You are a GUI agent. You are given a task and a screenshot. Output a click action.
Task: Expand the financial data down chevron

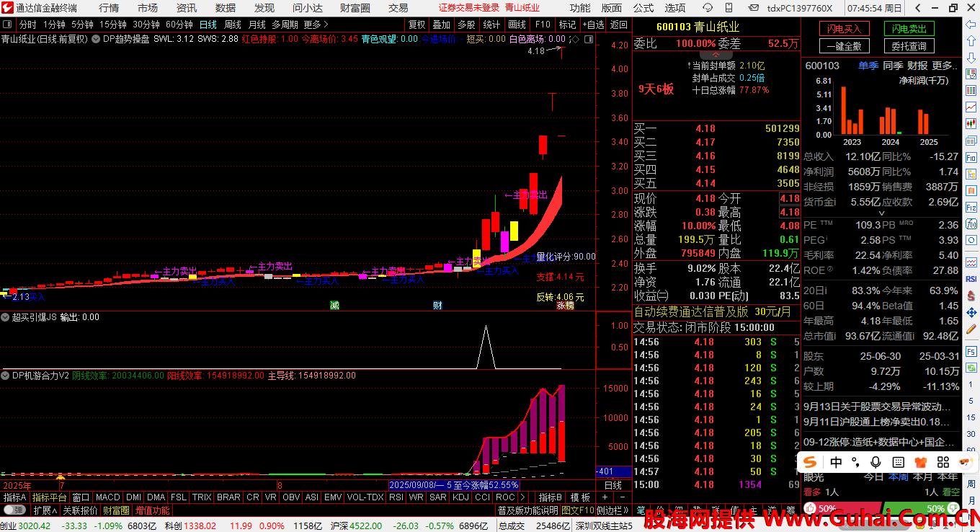click(x=882, y=213)
